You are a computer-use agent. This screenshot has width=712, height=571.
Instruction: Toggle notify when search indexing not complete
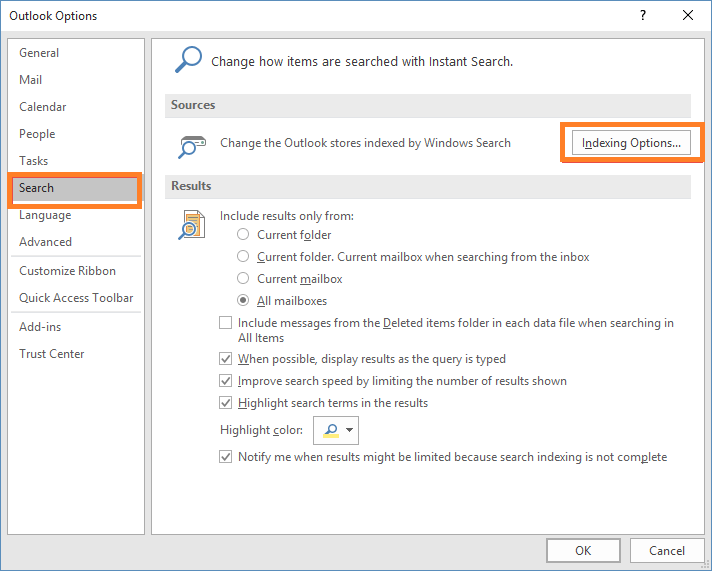pos(226,457)
